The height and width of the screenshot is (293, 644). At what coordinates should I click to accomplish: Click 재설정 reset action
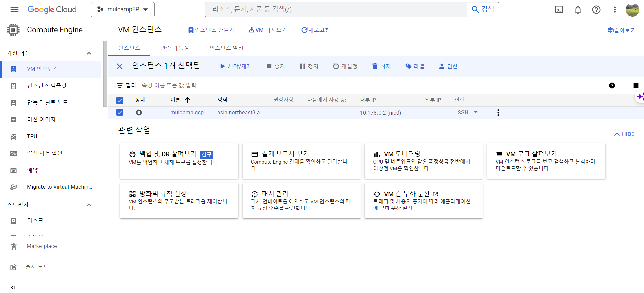tap(345, 66)
